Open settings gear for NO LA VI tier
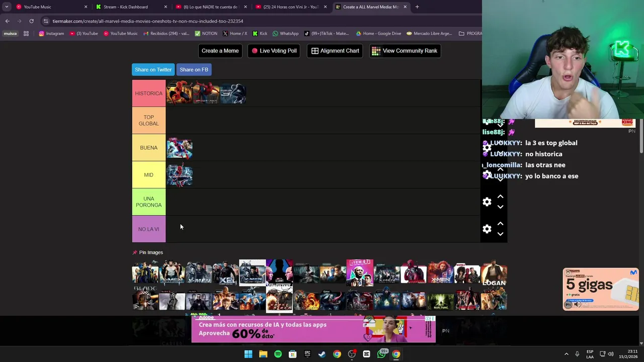Viewport: 644px width, 362px height. coord(487,229)
